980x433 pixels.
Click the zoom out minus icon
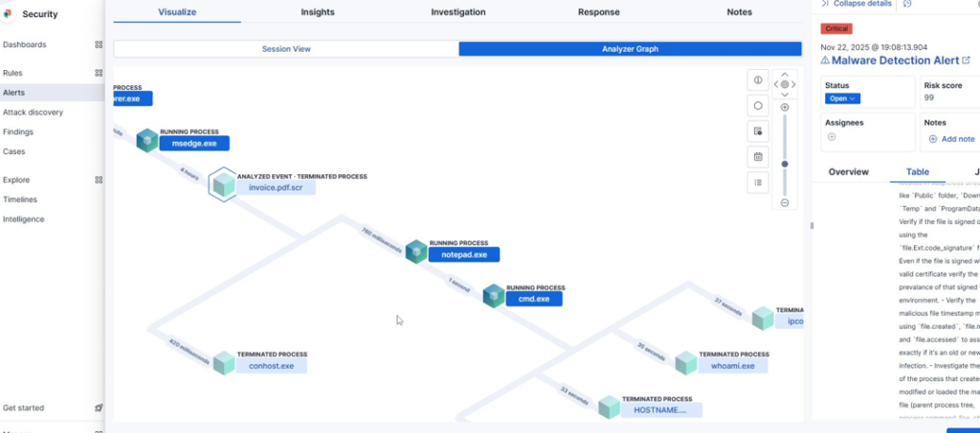tap(785, 203)
